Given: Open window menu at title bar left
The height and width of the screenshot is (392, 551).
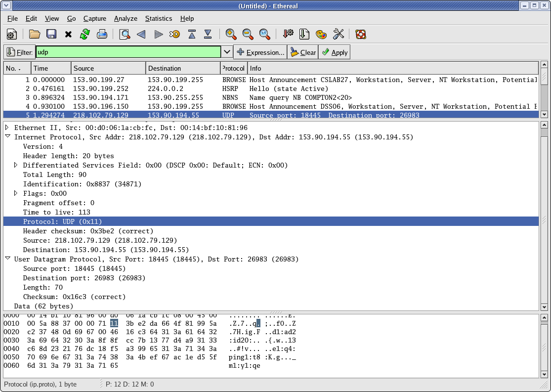Looking at the screenshot, I should (x=6, y=5).
